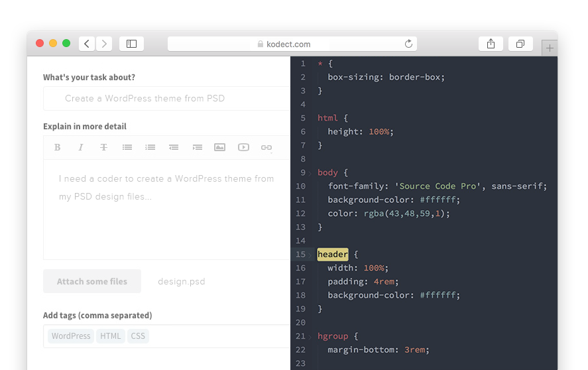Show all tabs overview button
The image size is (588, 370).
[x=520, y=44]
